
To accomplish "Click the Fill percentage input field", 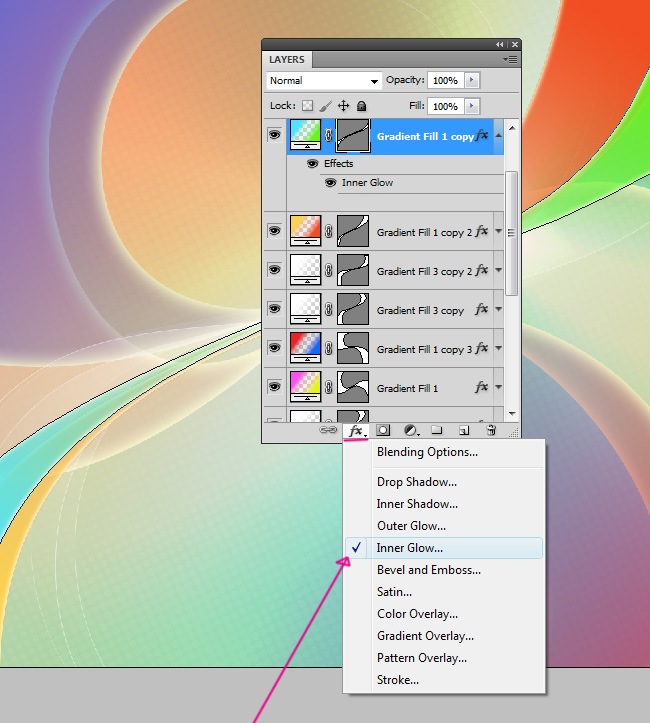I will pos(445,106).
